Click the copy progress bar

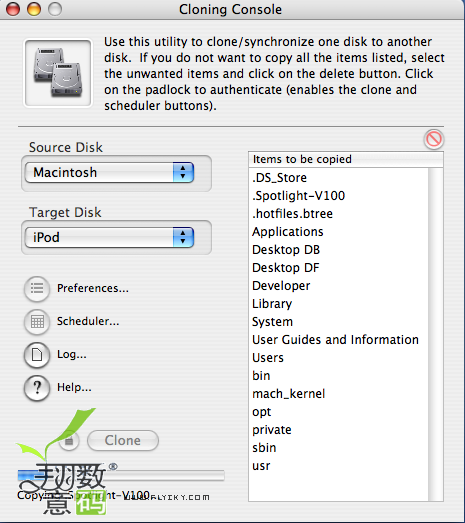pyautogui.click(x=121, y=476)
